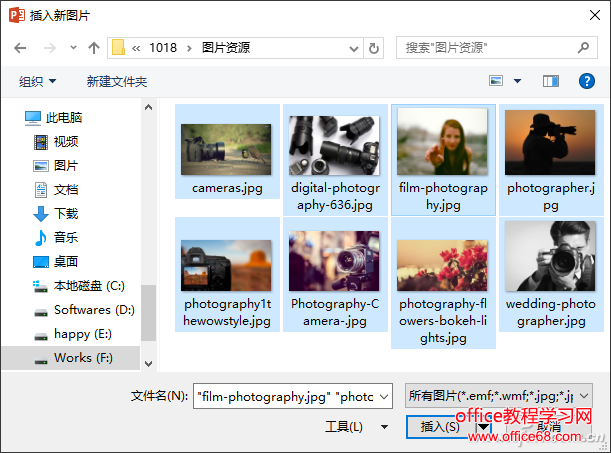Click the 插入(S) button

tap(440, 427)
